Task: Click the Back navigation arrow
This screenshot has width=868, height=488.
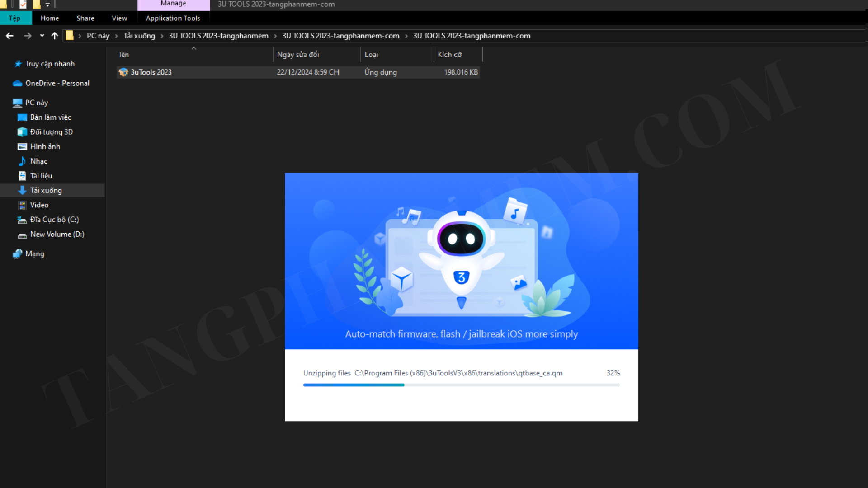Action: 9,36
